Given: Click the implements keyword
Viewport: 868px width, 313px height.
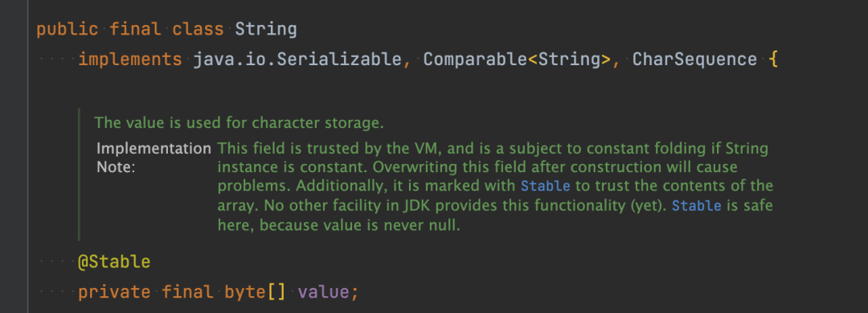Looking at the screenshot, I should [130, 60].
